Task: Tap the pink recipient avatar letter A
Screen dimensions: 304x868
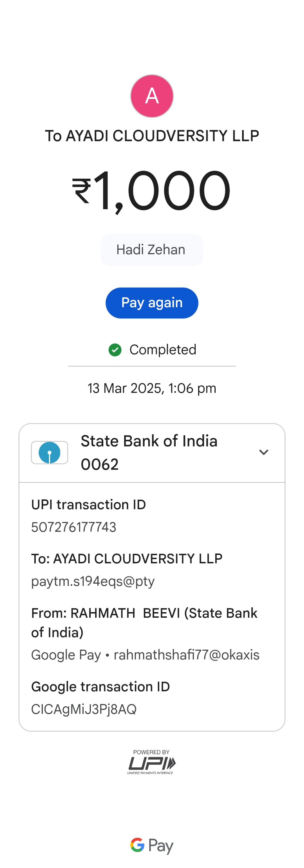Action: (x=152, y=96)
